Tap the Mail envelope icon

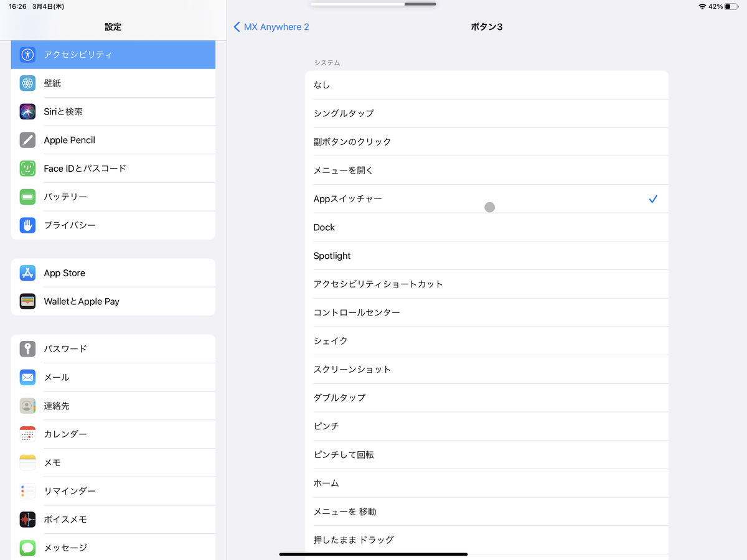point(27,378)
